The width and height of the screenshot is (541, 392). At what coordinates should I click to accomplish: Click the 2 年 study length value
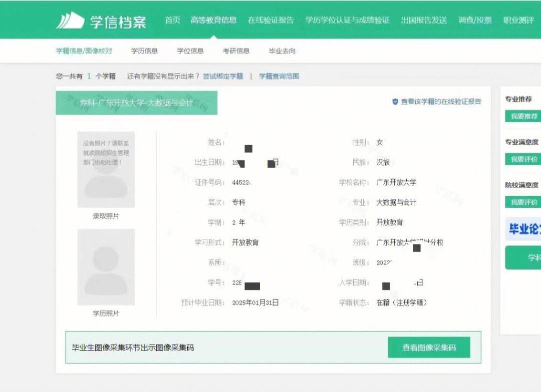[x=239, y=222]
